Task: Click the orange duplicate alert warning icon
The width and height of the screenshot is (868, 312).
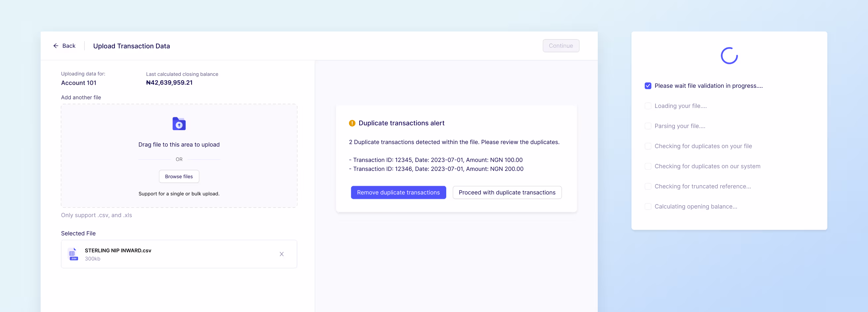Action: [x=352, y=123]
